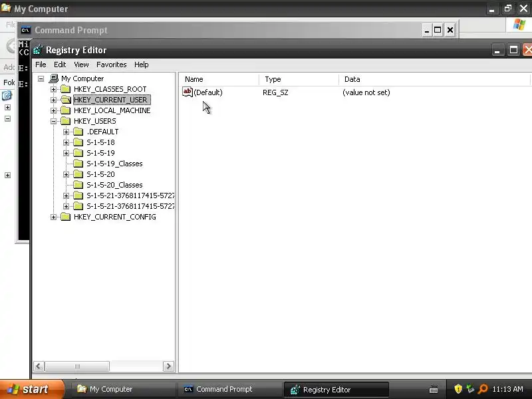Sort values by the Name column header
The width and height of the screenshot is (532, 399).
tap(219, 79)
